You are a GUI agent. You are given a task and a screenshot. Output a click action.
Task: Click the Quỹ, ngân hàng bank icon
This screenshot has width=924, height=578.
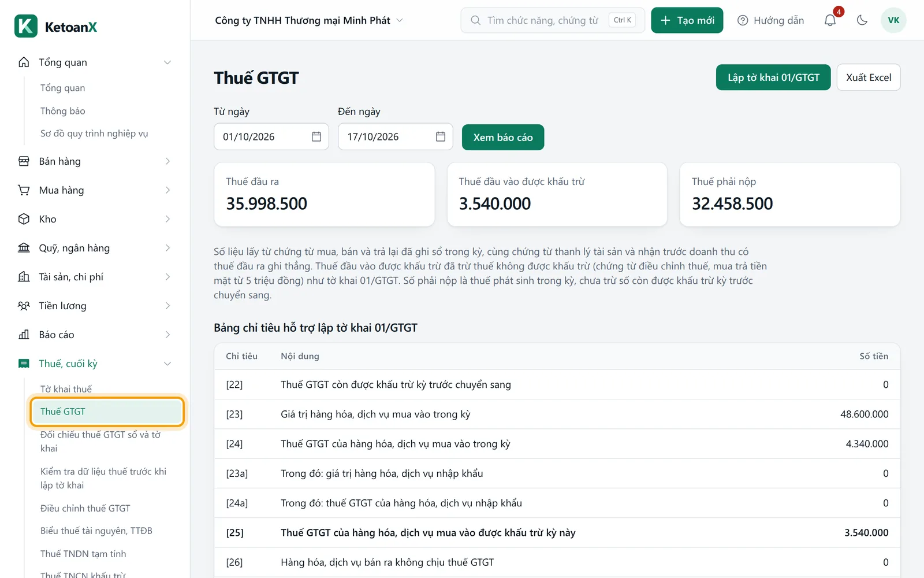pyautogui.click(x=24, y=248)
